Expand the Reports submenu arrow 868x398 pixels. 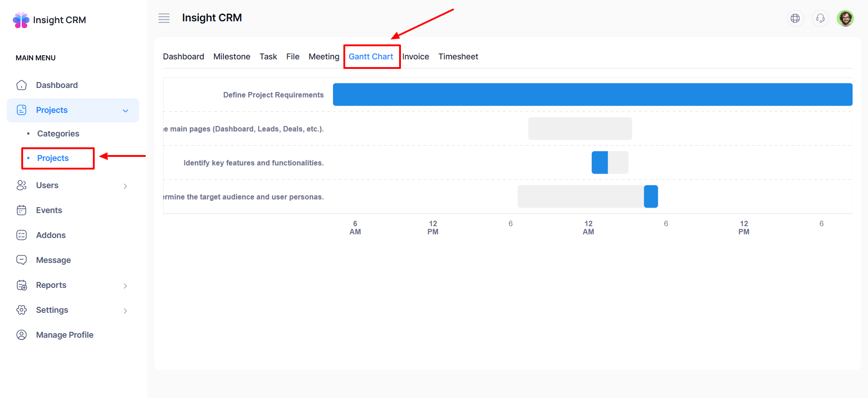tap(125, 286)
